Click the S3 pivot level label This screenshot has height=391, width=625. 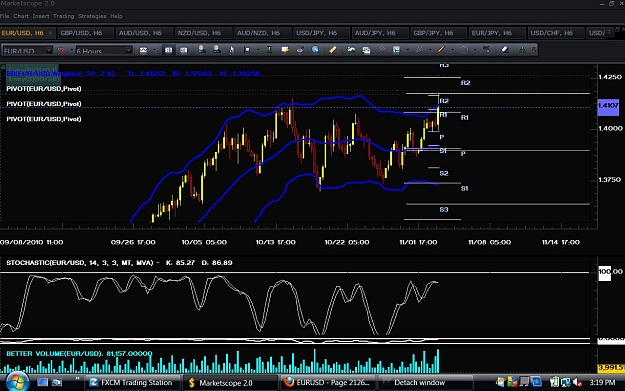[x=444, y=209]
